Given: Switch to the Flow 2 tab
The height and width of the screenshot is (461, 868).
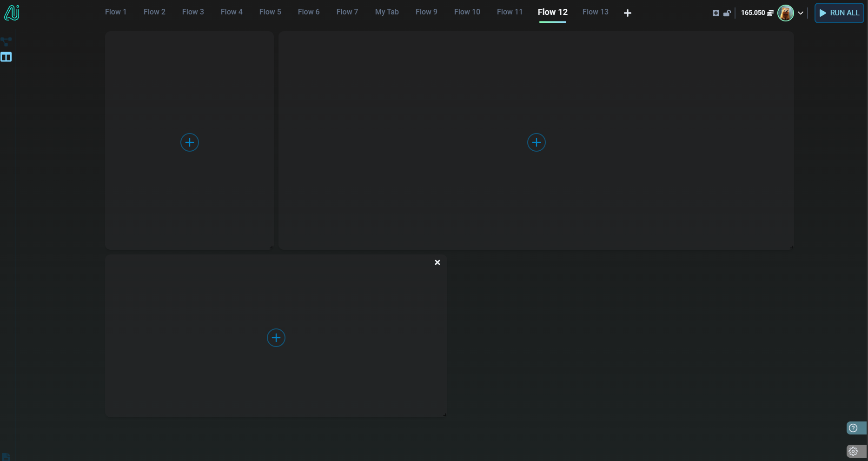Looking at the screenshot, I should [x=154, y=12].
